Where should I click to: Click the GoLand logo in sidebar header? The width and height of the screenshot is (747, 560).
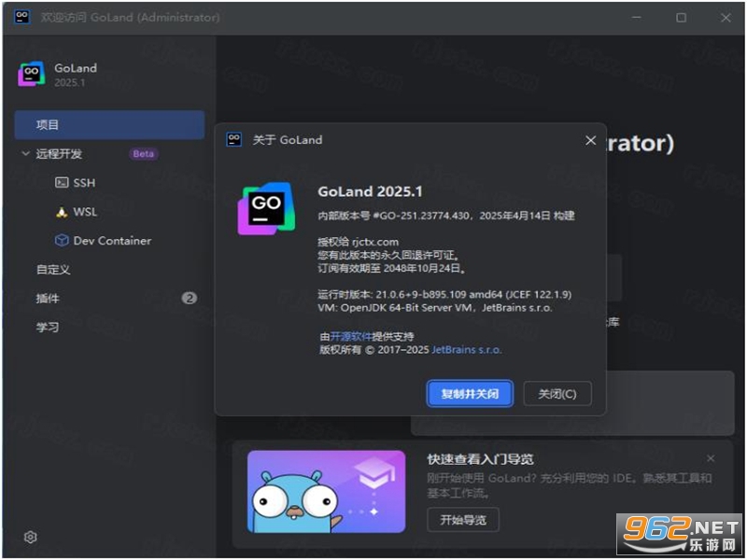pyautogui.click(x=32, y=74)
